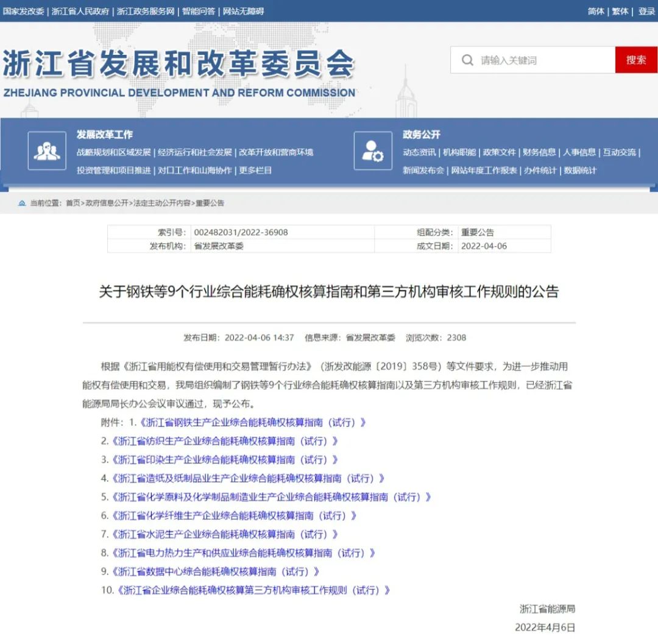Go to 首页 in breadcrumb

73,203
